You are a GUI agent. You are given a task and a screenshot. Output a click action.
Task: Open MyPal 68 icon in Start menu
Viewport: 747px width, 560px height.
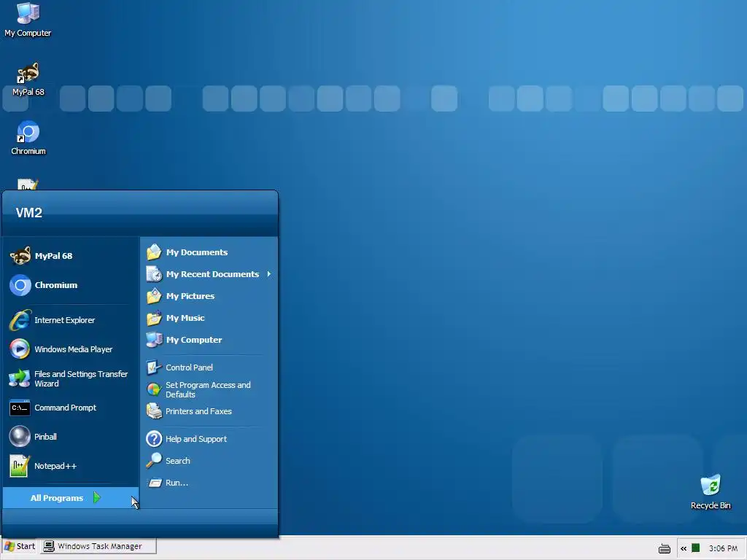click(x=20, y=256)
